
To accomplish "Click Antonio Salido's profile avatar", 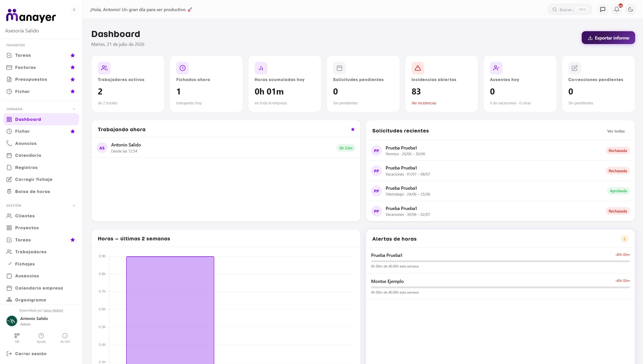I will tap(12, 321).
